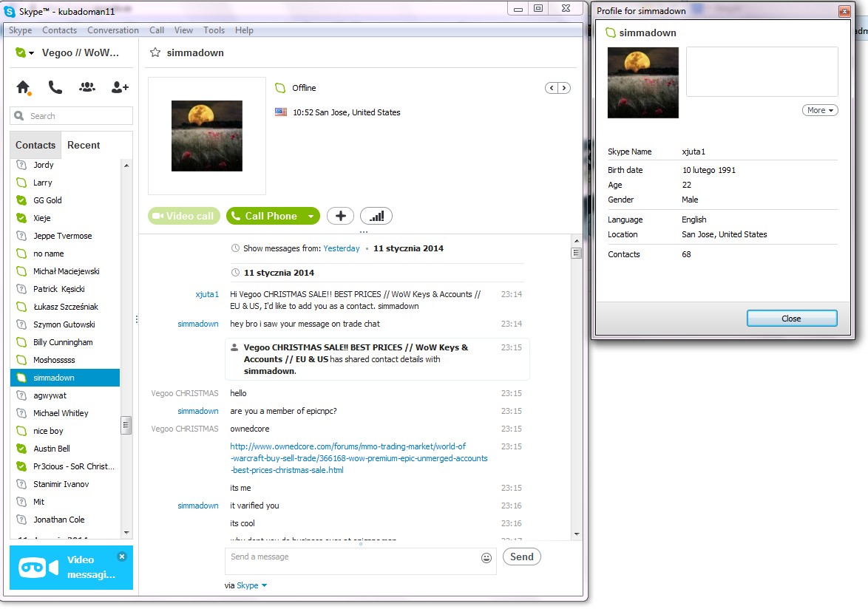Open the View menu
The height and width of the screenshot is (609, 868).
(183, 30)
